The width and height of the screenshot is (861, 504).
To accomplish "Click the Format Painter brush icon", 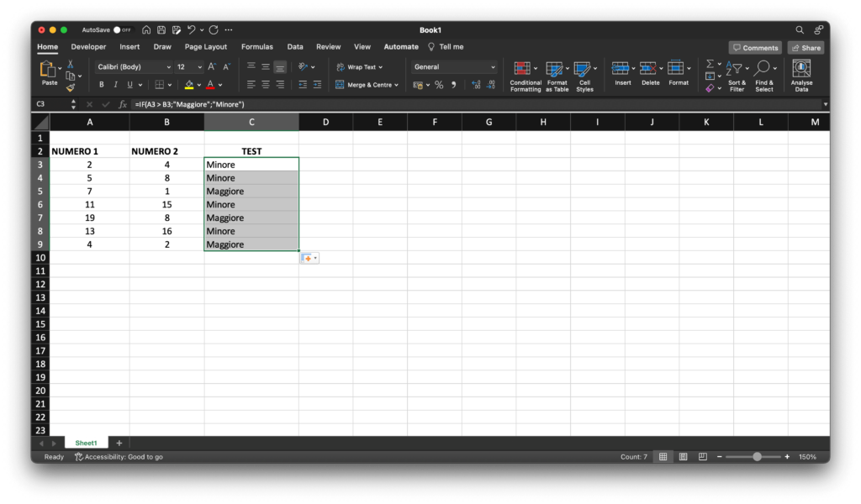I will [x=71, y=87].
